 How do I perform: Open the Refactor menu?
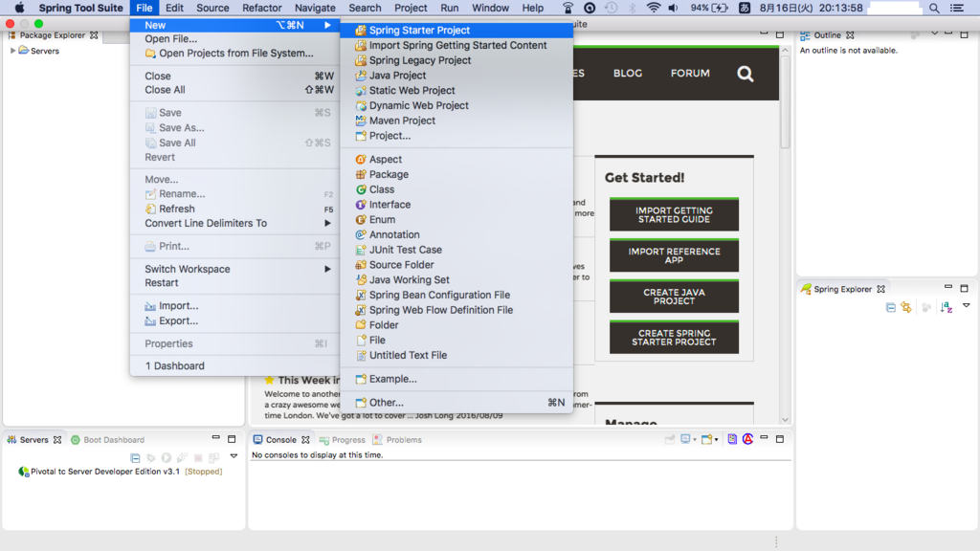coord(262,8)
